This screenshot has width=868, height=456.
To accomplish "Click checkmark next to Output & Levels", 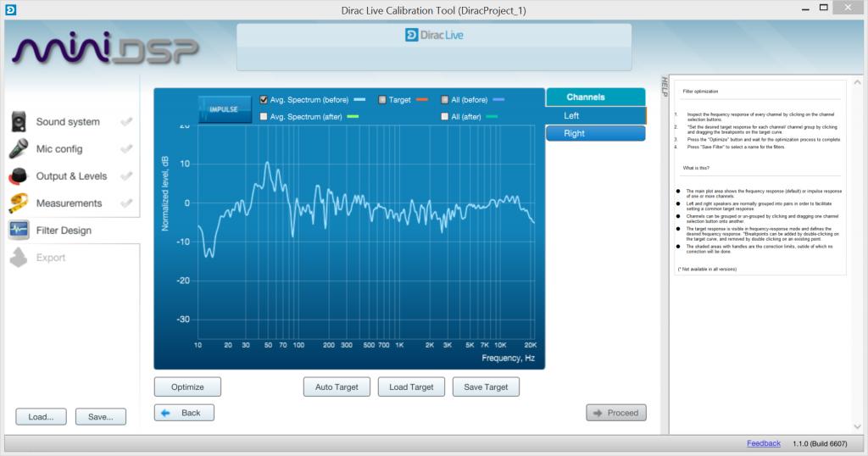I will pyautogui.click(x=127, y=176).
